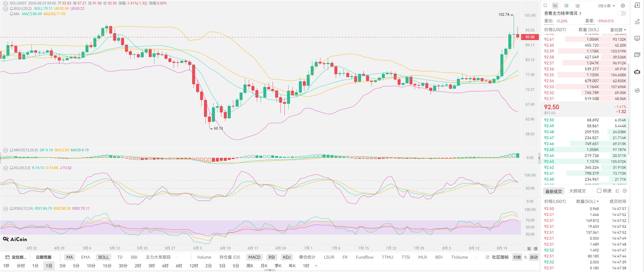Collapse the MACD indicator panel chevron
Image resolution: width=644 pixels, height=272 pixels.
click(x=5, y=150)
